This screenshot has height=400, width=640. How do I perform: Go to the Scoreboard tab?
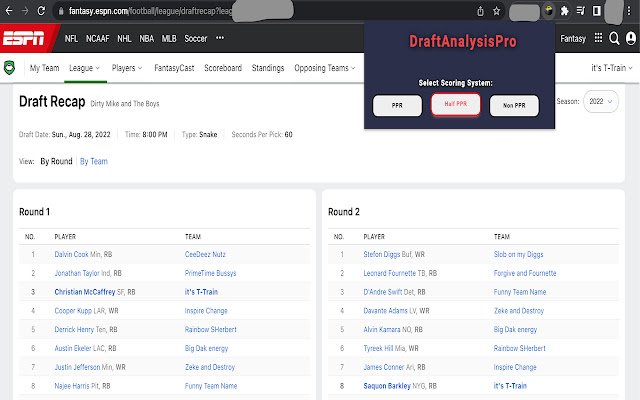(x=223, y=68)
